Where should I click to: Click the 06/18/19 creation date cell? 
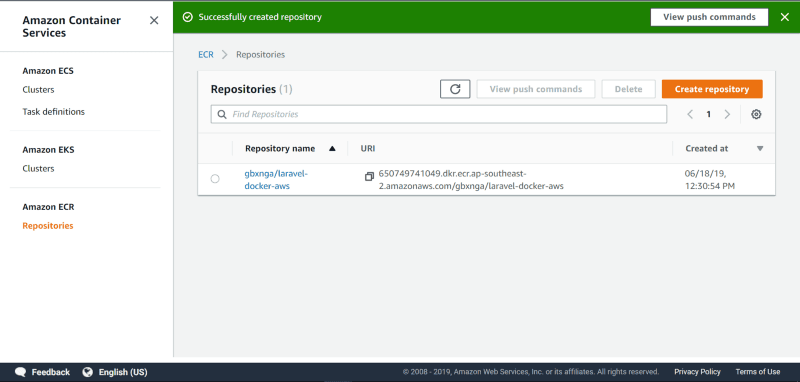[710, 180]
